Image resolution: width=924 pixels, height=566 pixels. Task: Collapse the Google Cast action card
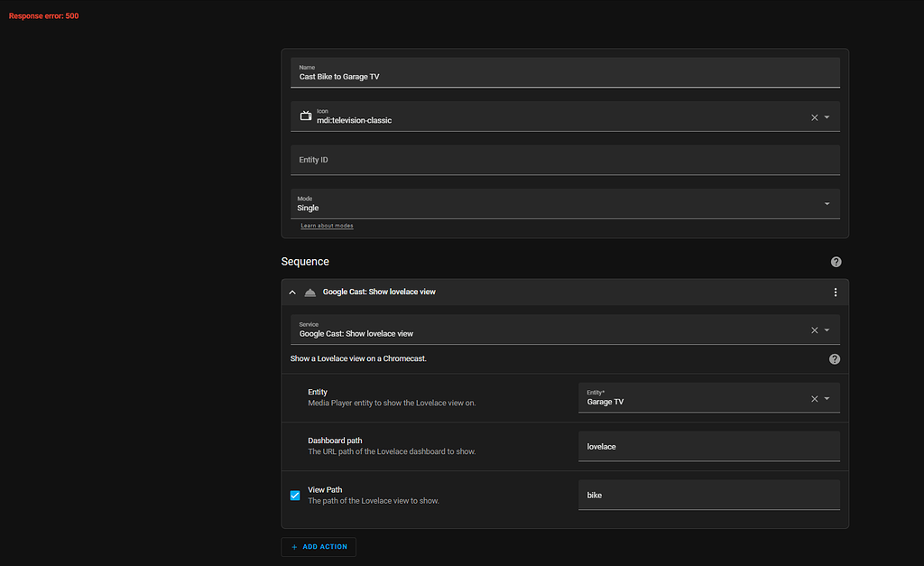291,292
